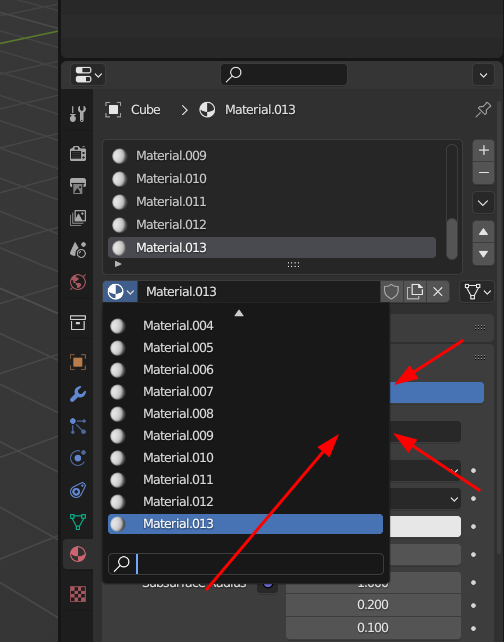Screen dimensions: 504x642
Task: Open the Material properties tab
Action: [x=78, y=554]
